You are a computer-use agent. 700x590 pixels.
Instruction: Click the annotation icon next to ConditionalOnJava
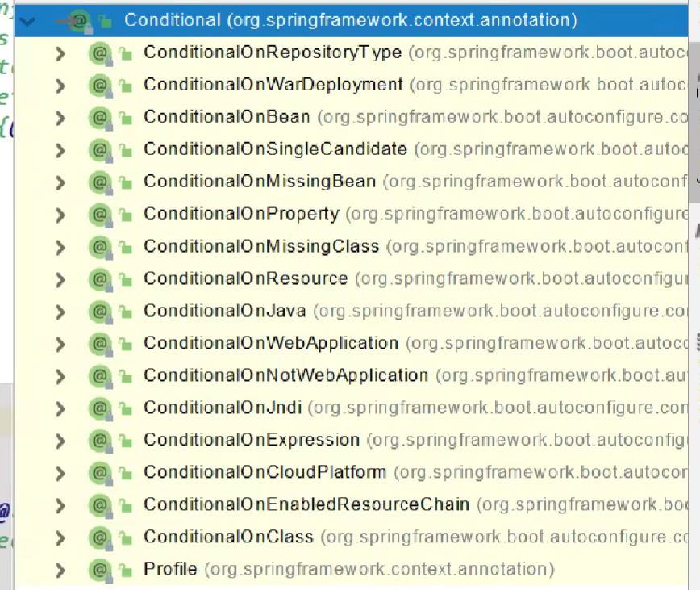99,312
